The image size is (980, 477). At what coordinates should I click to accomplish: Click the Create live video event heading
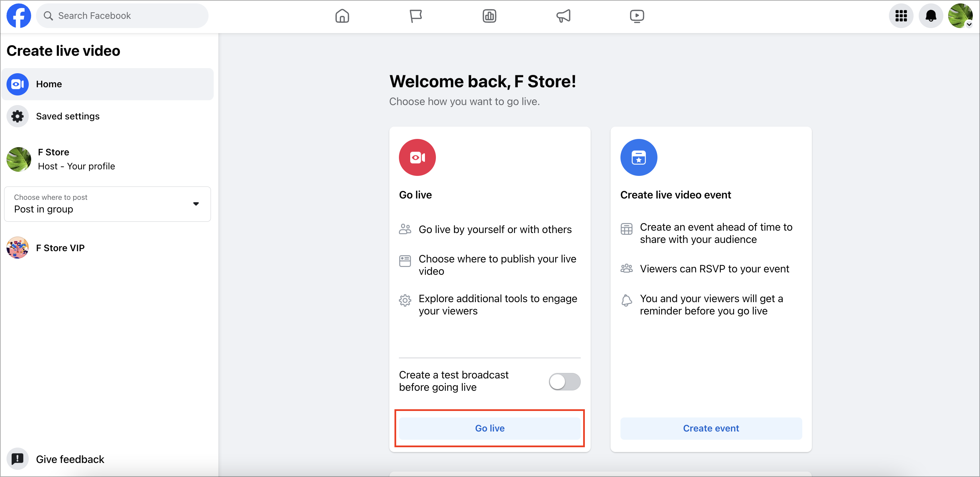(675, 195)
